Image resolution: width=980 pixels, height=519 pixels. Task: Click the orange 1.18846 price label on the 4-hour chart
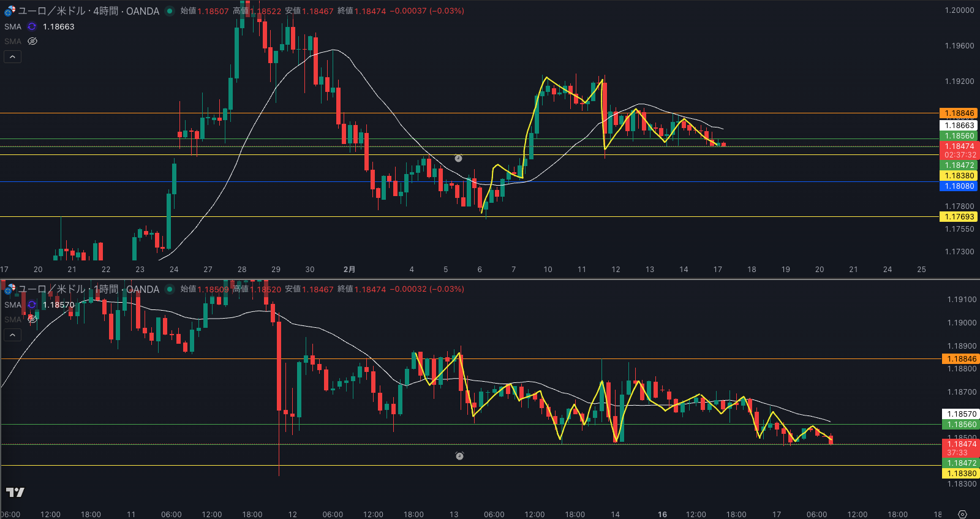pyautogui.click(x=959, y=113)
